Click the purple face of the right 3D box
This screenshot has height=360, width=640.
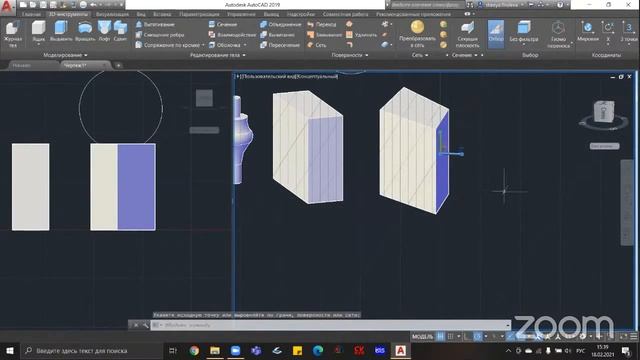click(442, 163)
